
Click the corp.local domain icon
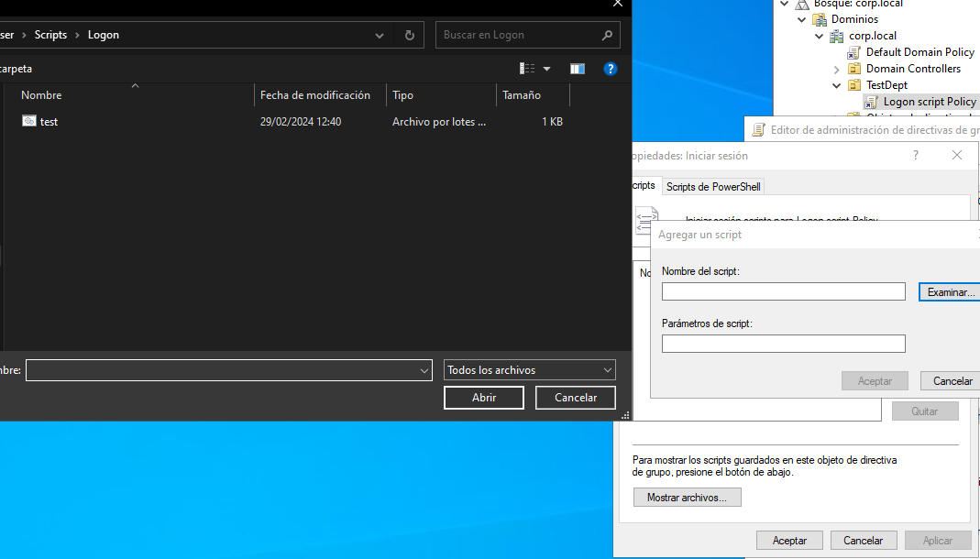(x=836, y=37)
